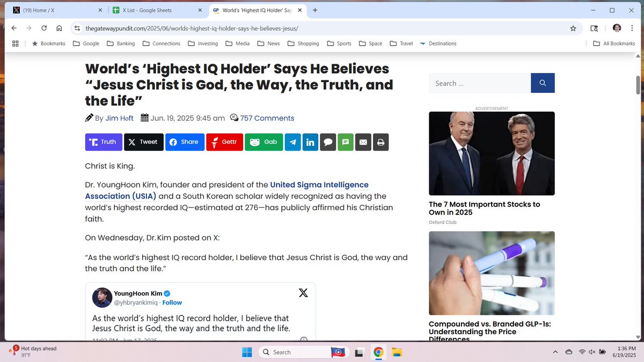
Task: Share article via Telegram icon
Action: (x=292, y=142)
